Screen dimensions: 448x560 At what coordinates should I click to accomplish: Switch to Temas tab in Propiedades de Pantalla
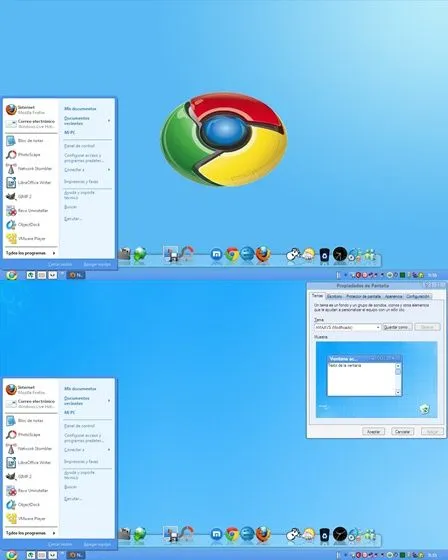(x=317, y=296)
